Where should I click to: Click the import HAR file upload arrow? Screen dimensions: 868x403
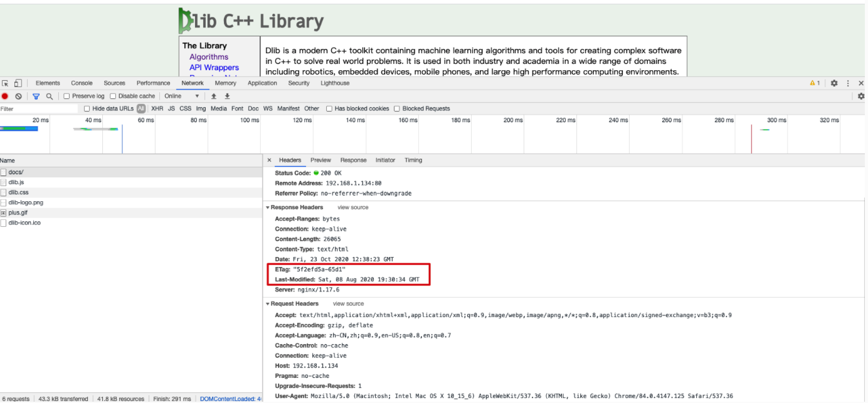click(x=214, y=97)
